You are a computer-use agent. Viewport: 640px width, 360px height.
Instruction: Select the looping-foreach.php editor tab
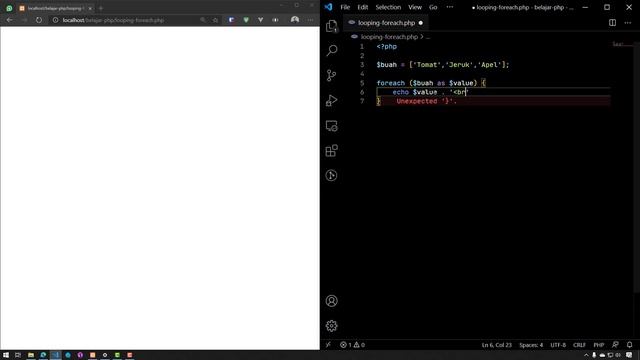(x=386, y=23)
